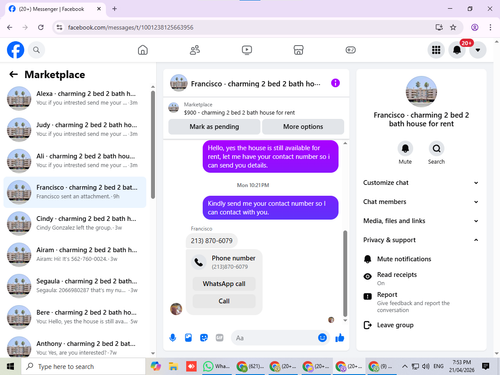500x375 pixels.
Task: Collapse the Privacy & support section
Action: coord(421,240)
